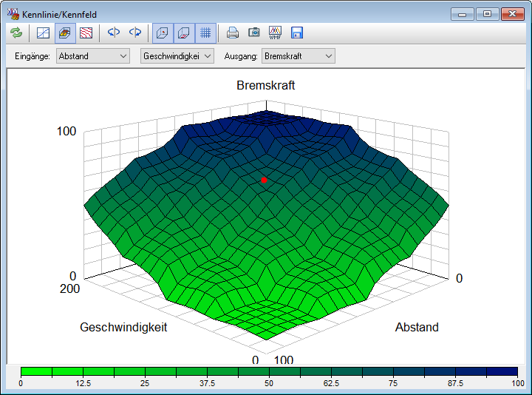Click the Kennlinie/Kennfeld window icon

coord(13,14)
